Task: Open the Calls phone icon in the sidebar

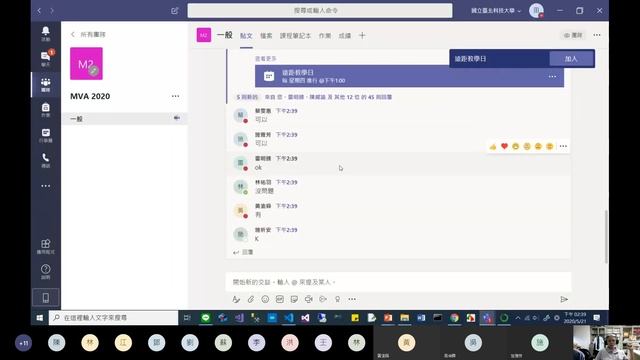Action: pyautogui.click(x=45, y=160)
